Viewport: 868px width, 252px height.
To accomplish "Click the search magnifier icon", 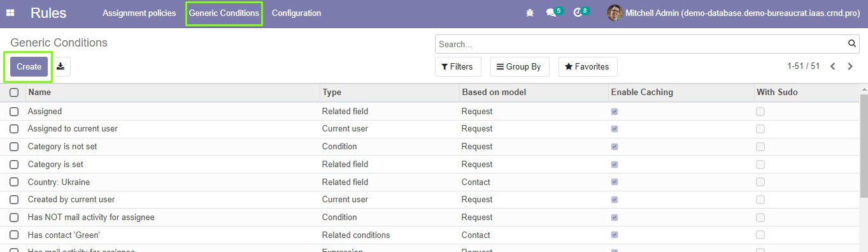I will point(852,44).
